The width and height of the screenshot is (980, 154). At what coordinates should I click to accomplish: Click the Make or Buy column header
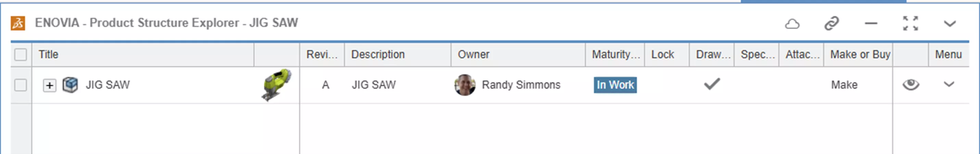860,55
